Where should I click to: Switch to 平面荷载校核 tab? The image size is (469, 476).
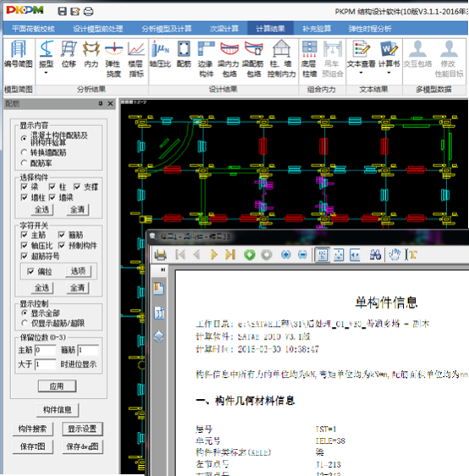pyautogui.click(x=33, y=29)
